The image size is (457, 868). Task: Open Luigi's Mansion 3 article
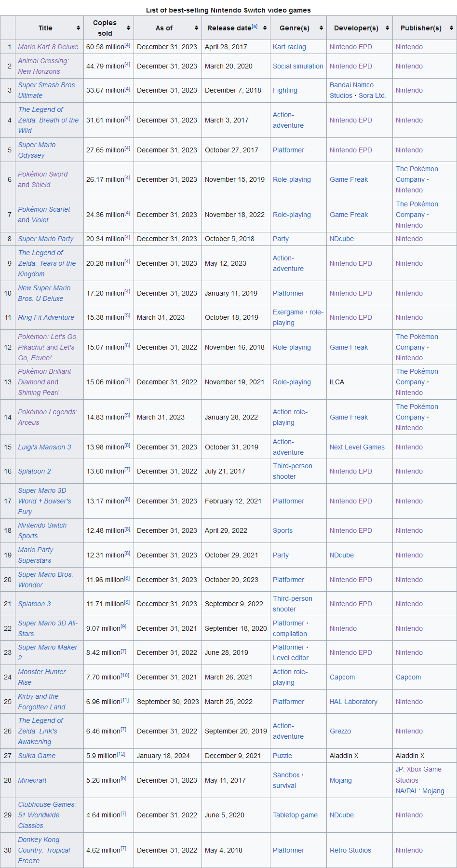[44, 447]
